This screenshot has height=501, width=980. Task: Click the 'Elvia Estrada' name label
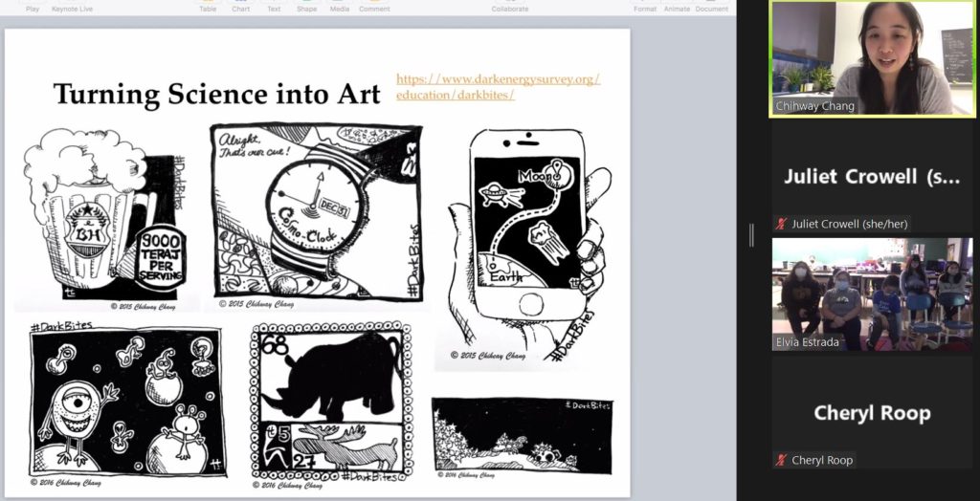(808, 342)
